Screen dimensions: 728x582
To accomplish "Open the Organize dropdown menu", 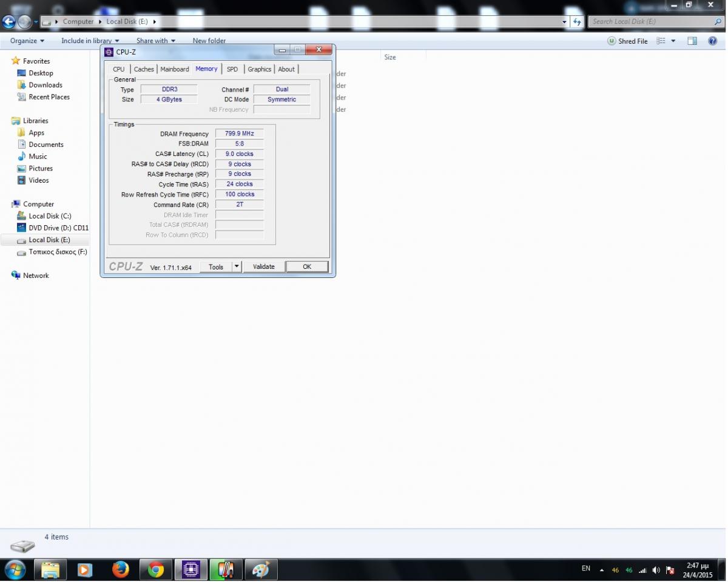I will [27, 41].
